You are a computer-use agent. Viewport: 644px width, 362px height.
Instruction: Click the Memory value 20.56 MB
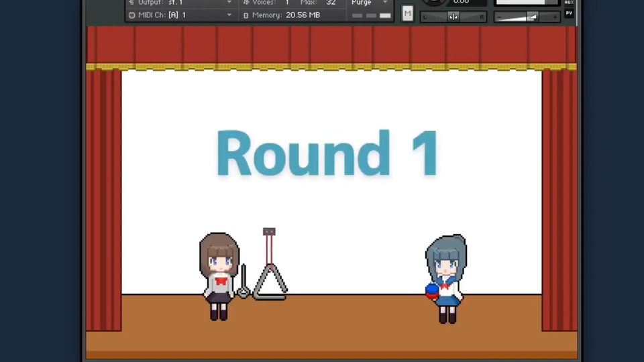tap(303, 15)
